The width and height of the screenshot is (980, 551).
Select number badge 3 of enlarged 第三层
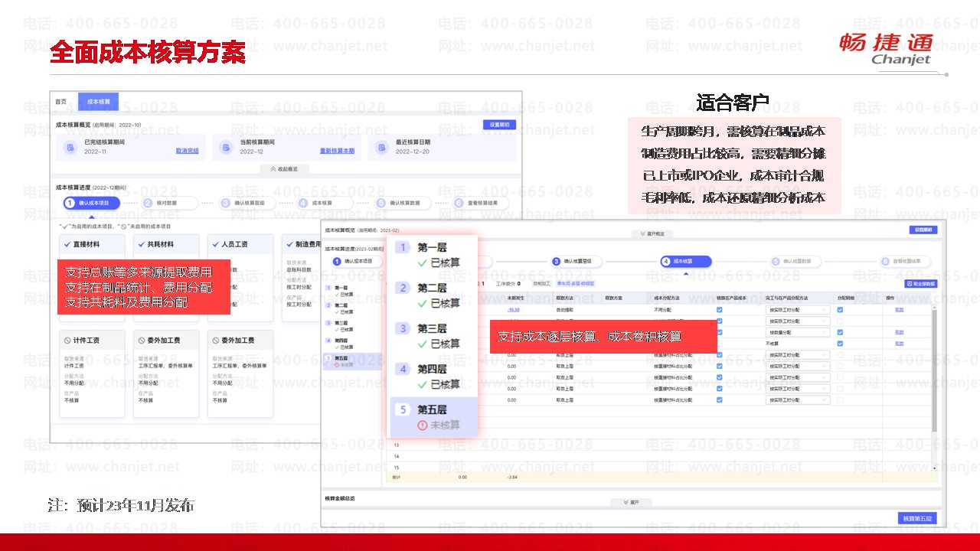click(403, 328)
